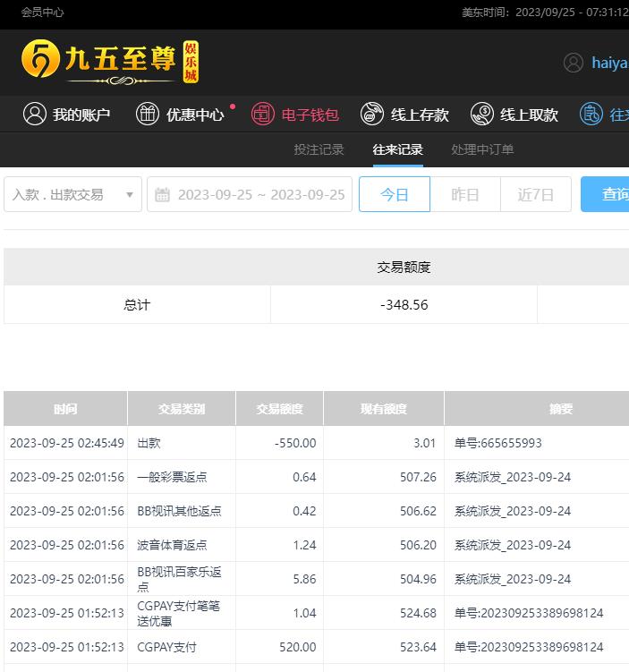
Task: Sort by the 时间 column header
Action: pos(65,409)
